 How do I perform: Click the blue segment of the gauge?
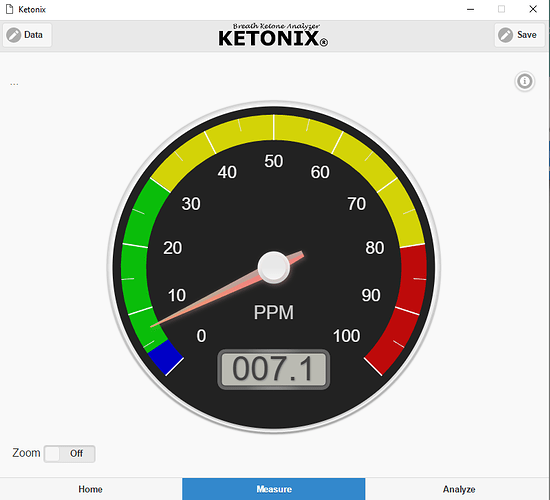(167, 356)
